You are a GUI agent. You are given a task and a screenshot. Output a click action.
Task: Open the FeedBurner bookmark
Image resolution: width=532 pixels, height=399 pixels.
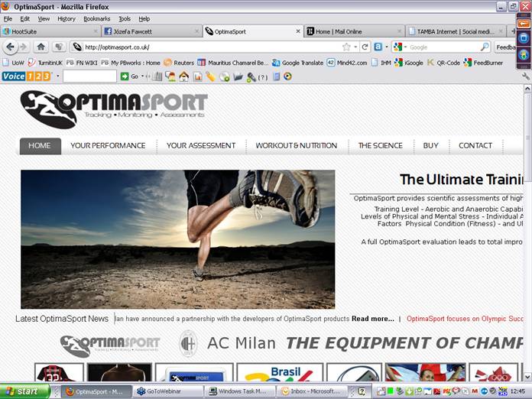pos(484,63)
